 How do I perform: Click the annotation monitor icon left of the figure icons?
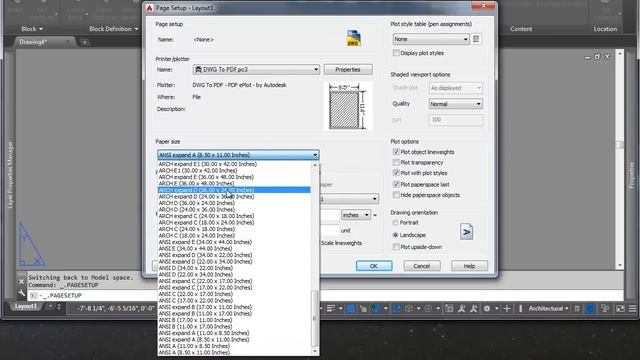pyautogui.click(x=449, y=309)
